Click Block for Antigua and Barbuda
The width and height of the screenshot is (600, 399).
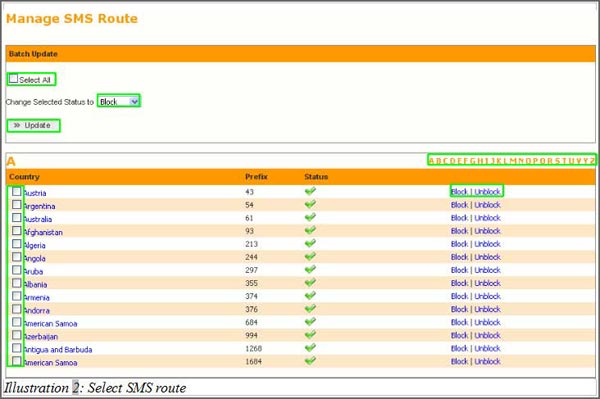pyautogui.click(x=459, y=348)
